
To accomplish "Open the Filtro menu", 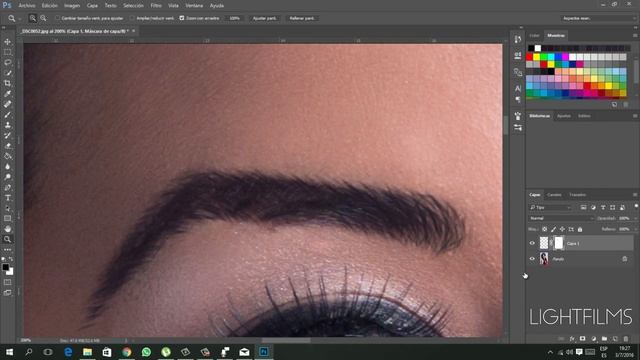I will 156,6.
